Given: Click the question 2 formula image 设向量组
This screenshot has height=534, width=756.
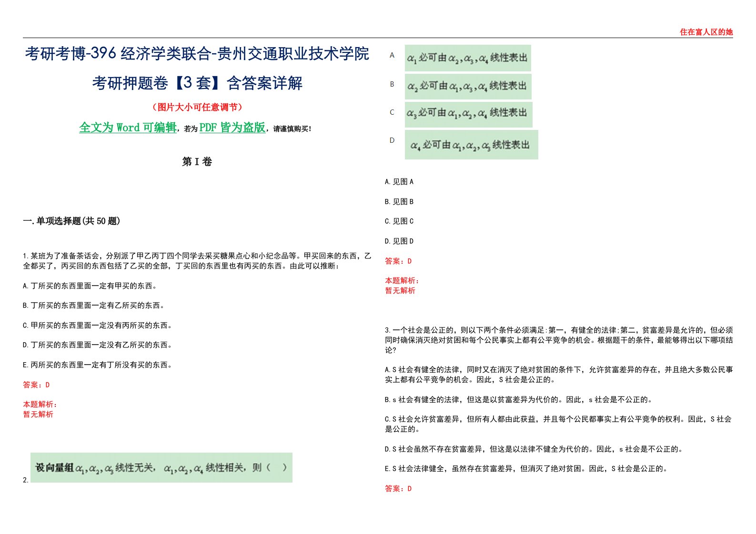Looking at the screenshot, I should 161,467.
